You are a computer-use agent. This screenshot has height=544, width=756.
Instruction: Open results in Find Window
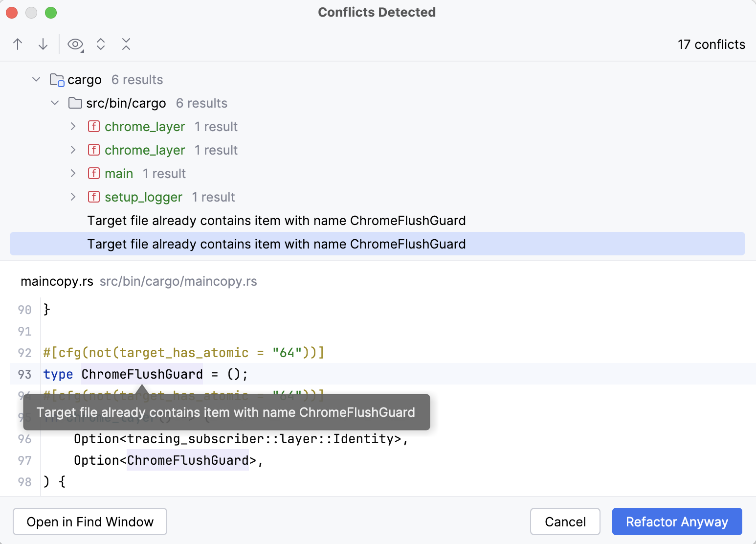[89, 521]
